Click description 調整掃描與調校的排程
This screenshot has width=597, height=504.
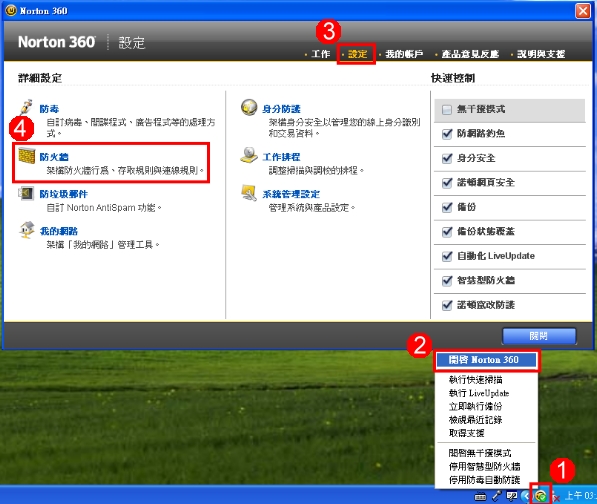[316, 170]
